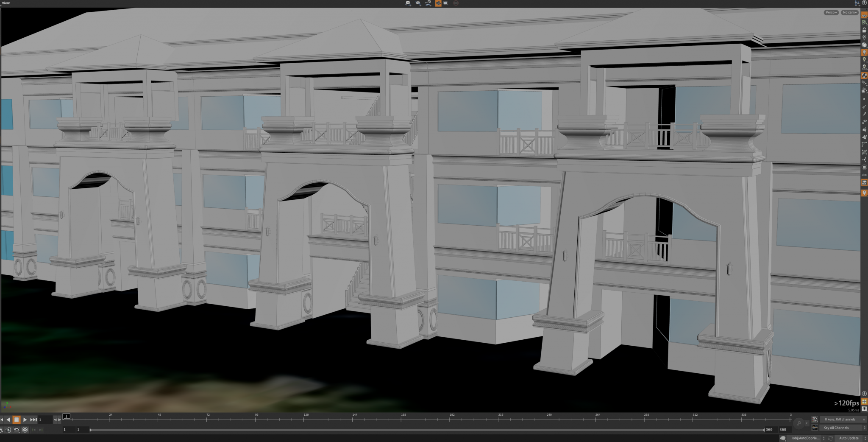868x442 pixels.
Task: Open the No cam camera dropdown
Action: [x=850, y=12]
